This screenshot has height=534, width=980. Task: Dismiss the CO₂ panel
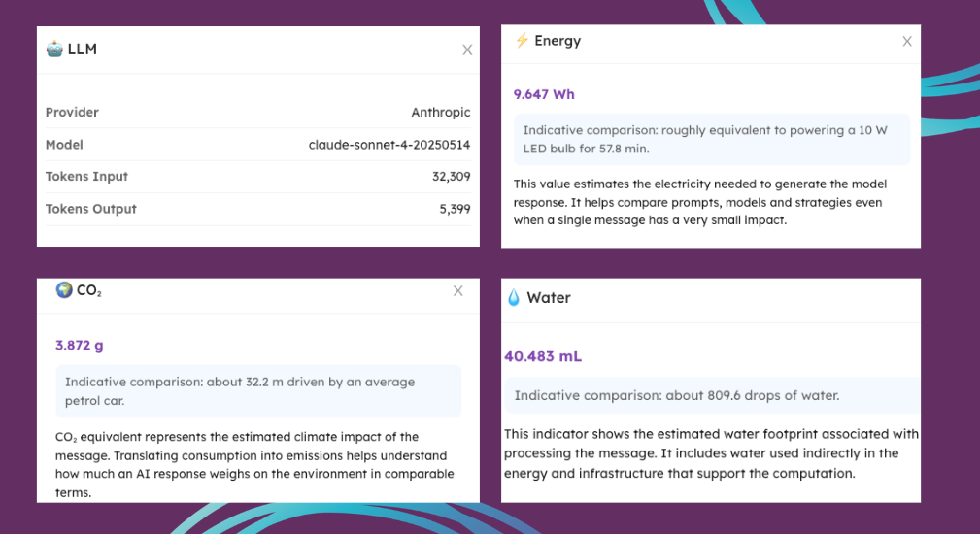pos(458,290)
